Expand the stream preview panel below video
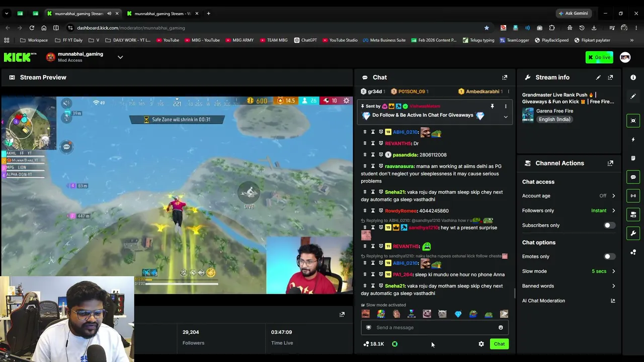Image resolution: width=644 pixels, height=362 pixels. coord(342,315)
